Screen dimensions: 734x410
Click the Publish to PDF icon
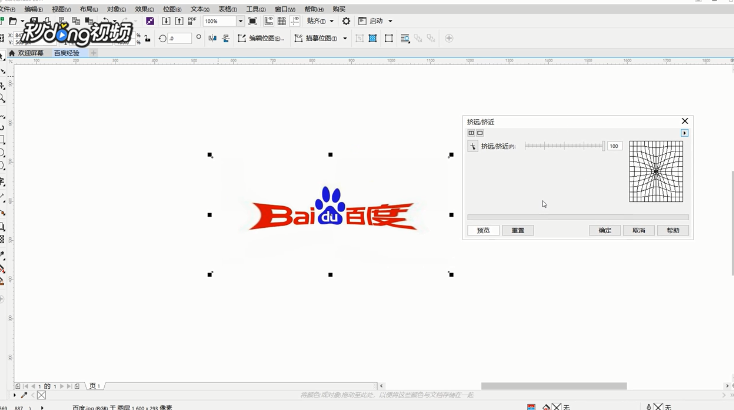192,21
